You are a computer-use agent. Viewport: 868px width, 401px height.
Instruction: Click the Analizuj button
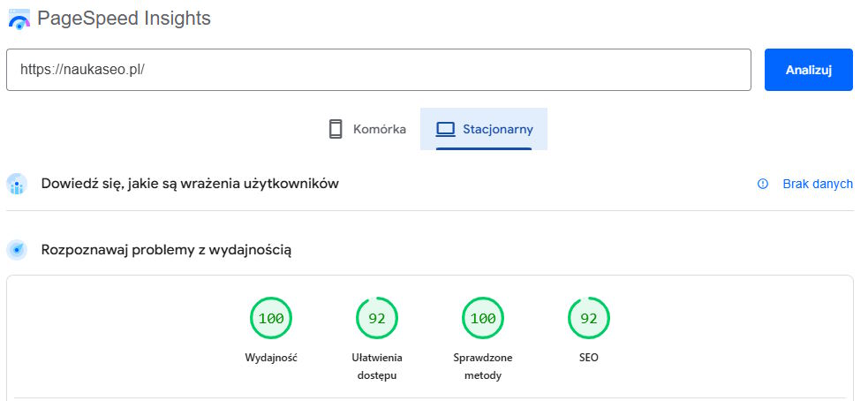tap(808, 70)
